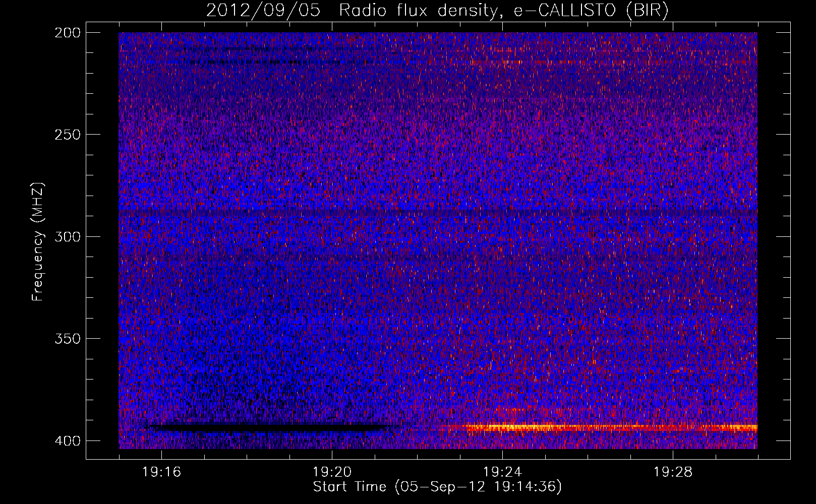816x504 pixels.
Task: Click the 350 frequency tick label
Action: pos(67,338)
